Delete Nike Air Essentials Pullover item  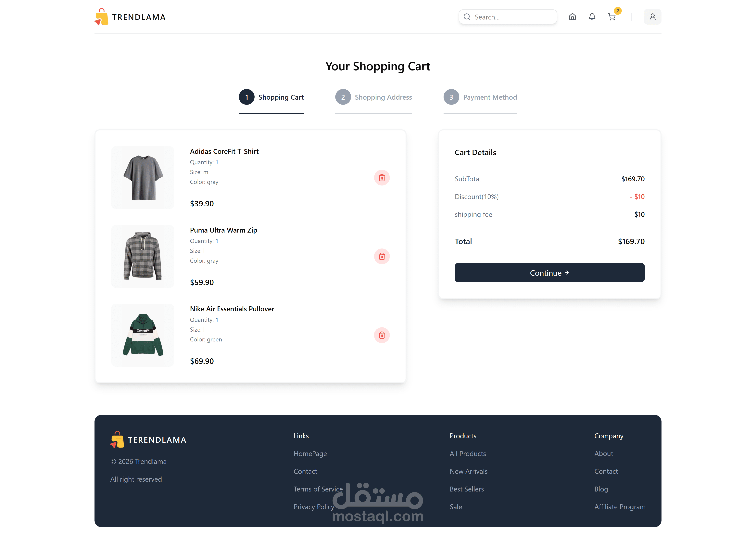[x=382, y=335]
